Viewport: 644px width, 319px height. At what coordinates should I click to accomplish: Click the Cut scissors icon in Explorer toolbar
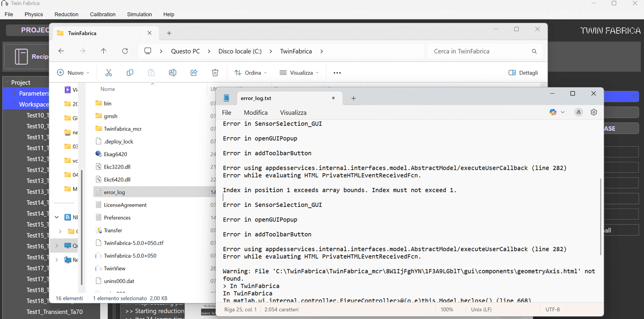click(x=109, y=73)
